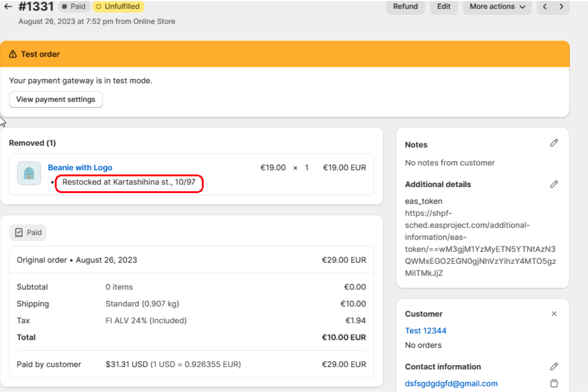Image resolution: width=588 pixels, height=392 pixels.
Task: Go to previous order with left chevron
Action: point(545,7)
